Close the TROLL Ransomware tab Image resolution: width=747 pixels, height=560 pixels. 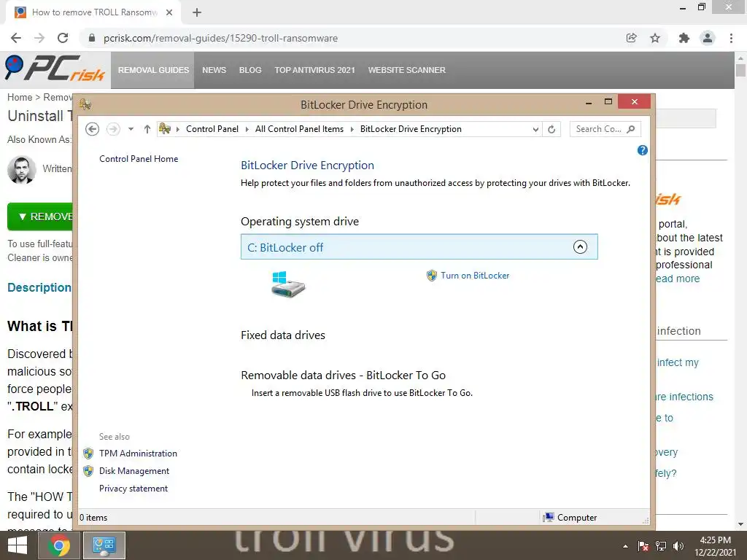point(169,12)
